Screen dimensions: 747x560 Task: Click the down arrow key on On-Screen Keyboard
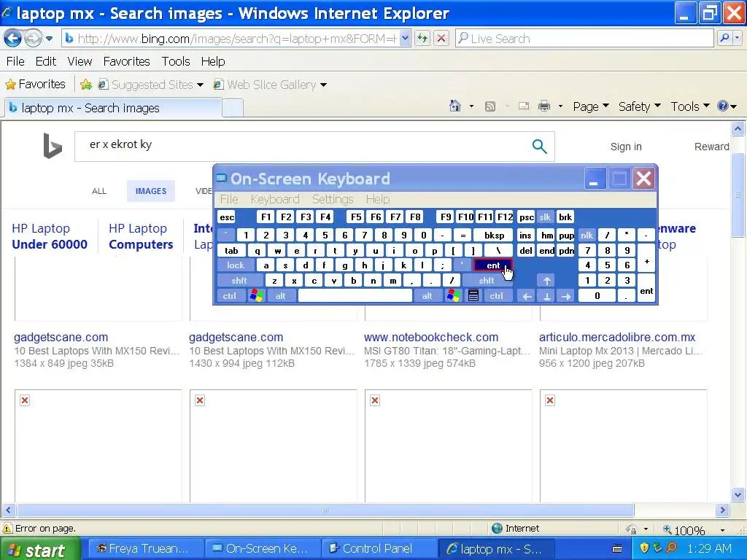[x=546, y=296]
